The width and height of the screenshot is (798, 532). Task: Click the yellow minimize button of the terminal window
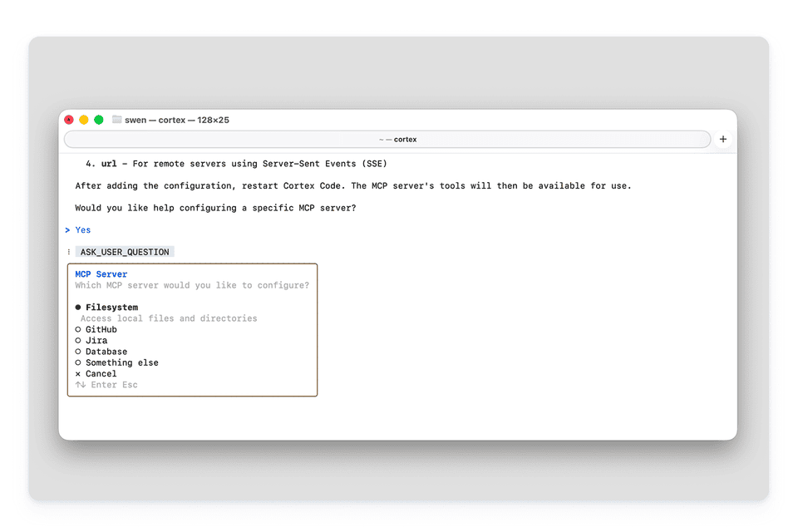tap(83, 119)
